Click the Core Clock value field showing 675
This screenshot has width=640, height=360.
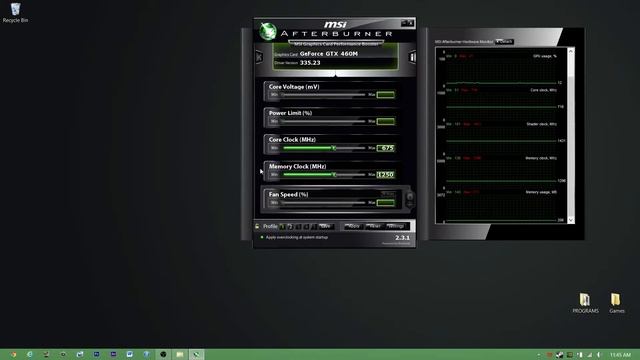click(385, 148)
